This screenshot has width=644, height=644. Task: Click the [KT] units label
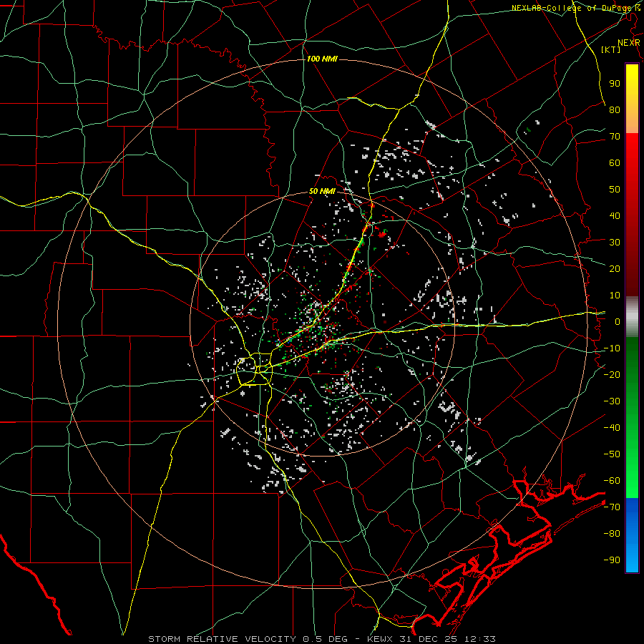(x=610, y=49)
